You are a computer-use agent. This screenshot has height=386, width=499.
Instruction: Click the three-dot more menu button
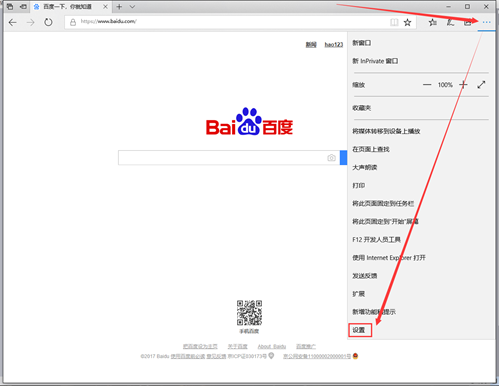(486, 22)
